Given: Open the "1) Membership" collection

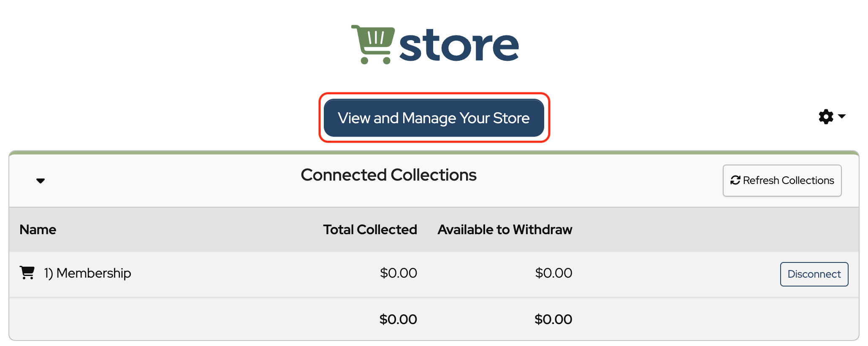Looking at the screenshot, I should (x=88, y=273).
